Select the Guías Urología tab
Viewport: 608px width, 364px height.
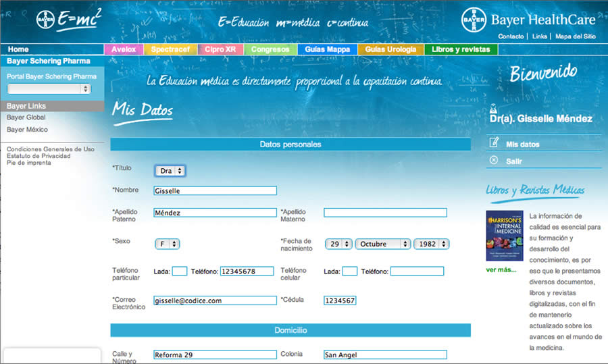point(390,49)
